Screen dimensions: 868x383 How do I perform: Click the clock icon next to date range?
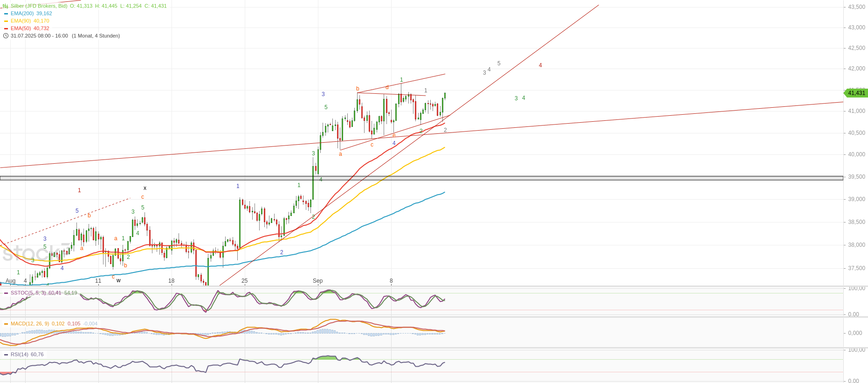point(6,36)
